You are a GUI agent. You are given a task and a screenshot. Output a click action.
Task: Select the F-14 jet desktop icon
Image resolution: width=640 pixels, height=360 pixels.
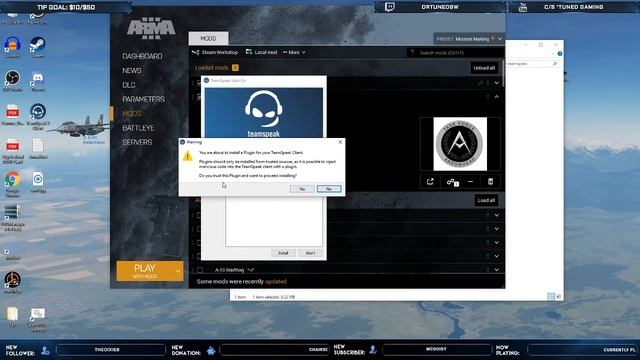80,127
